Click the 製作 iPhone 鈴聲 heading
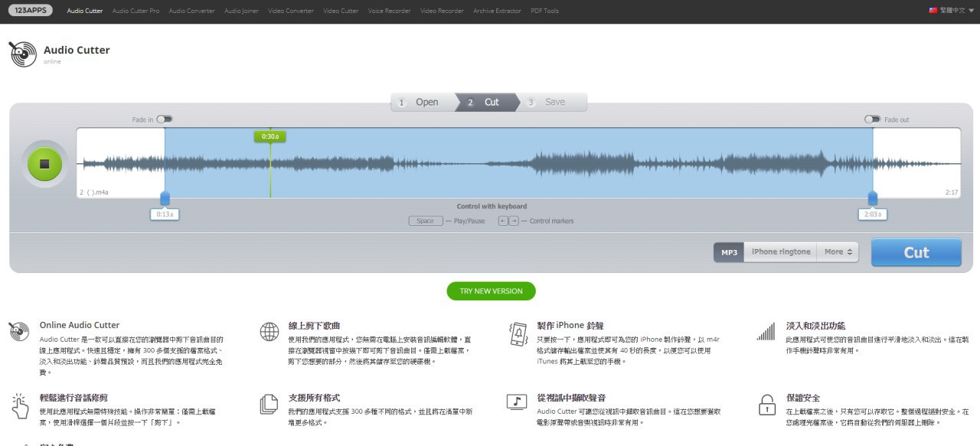 pos(570,325)
